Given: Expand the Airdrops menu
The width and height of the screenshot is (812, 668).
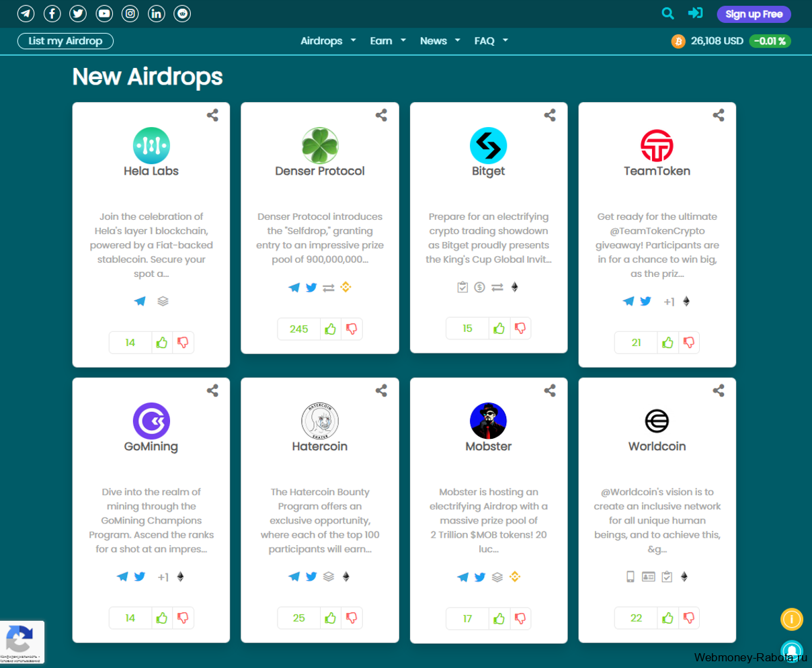Looking at the screenshot, I should [x=328, y=41].
